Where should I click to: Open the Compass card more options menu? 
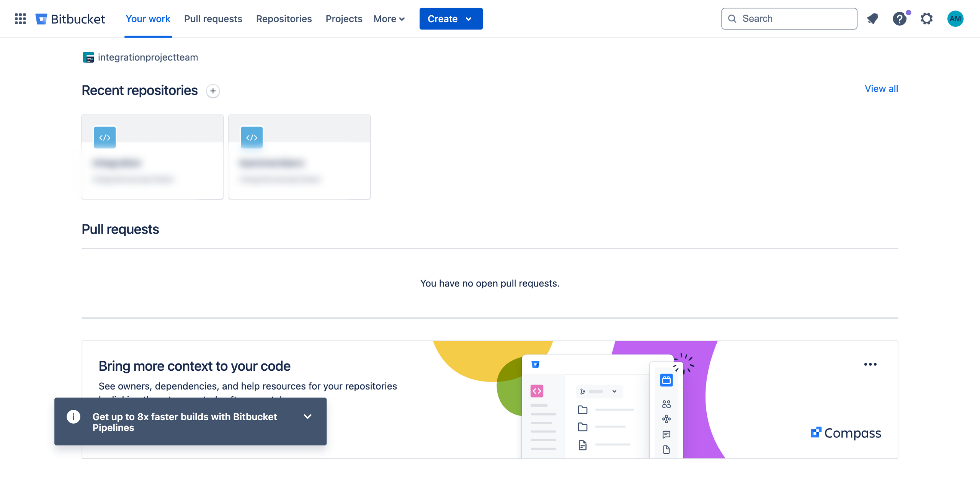pyautogui.click(x=870, y=364)
